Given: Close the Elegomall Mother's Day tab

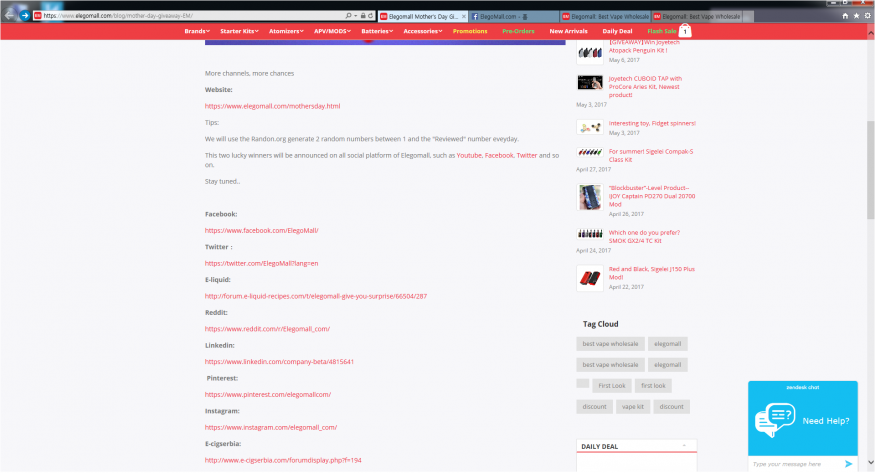Looking at the screenshot, I should [463, 17].
